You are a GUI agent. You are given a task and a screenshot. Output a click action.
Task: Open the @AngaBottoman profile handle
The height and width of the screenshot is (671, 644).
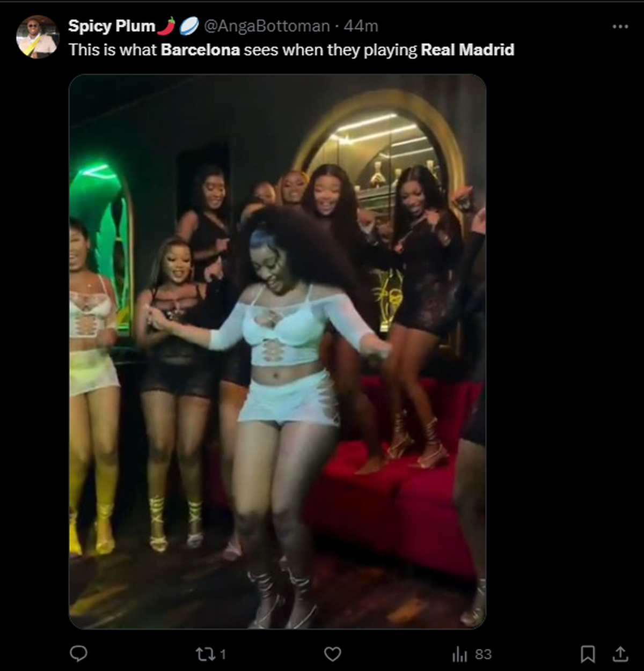266,25
